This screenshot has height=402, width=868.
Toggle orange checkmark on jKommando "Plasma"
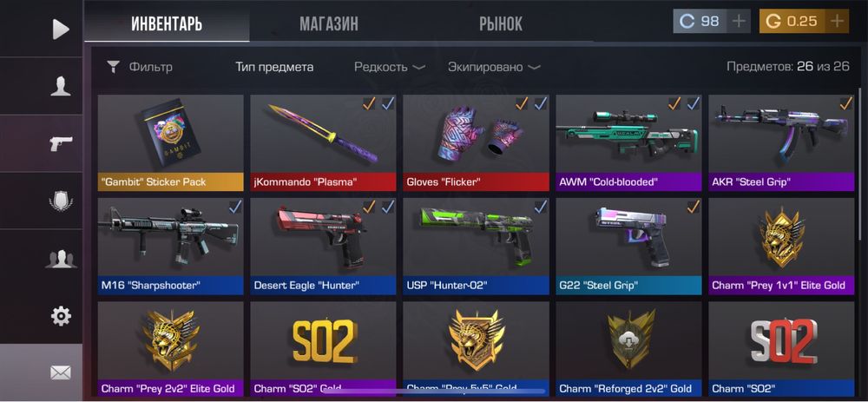pyautogui.click(x=369, y=103)
